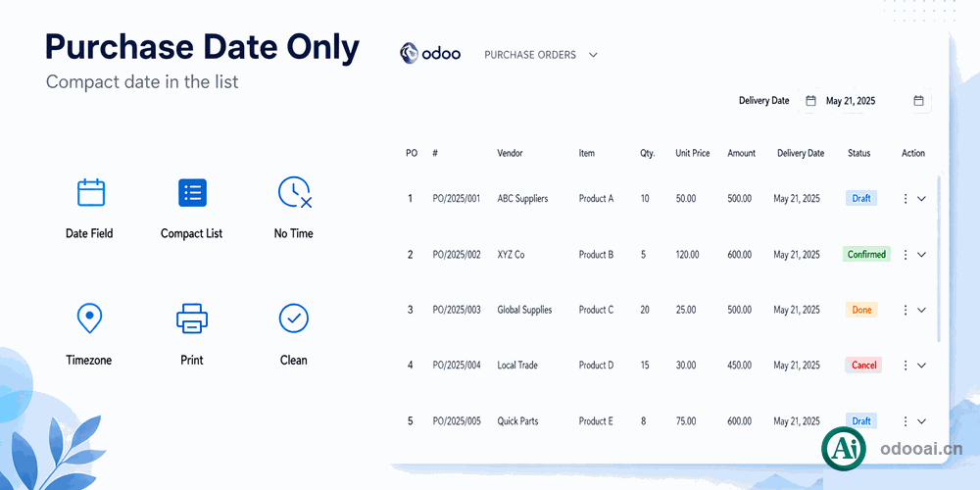Click the 120.00 unit price cell
The image size is (980, 490).
[688, 255]
